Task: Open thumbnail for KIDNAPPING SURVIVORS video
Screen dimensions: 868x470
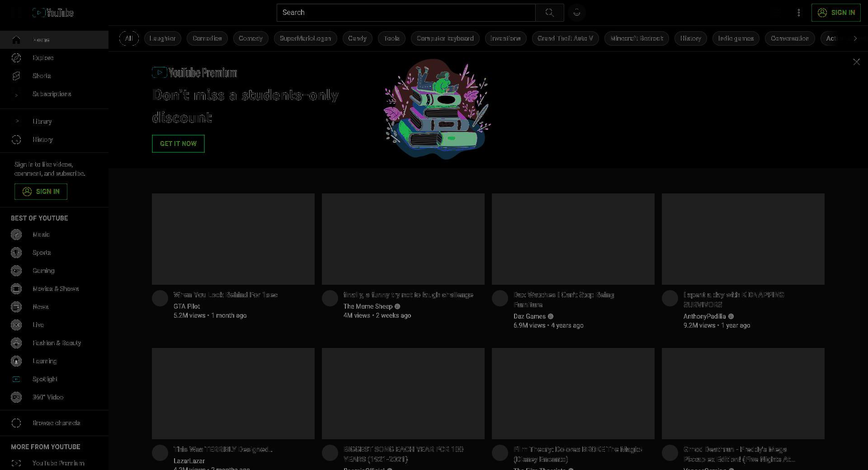Action: 743,239
